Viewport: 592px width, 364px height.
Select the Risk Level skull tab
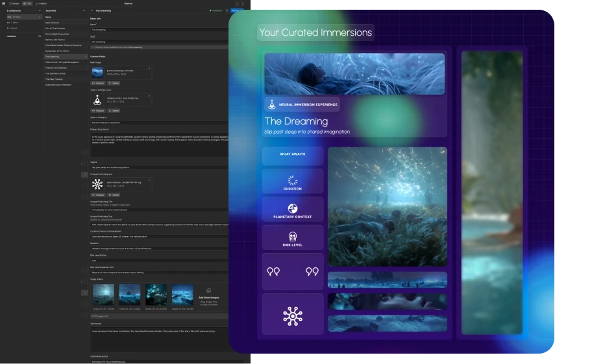pos(293,238)
